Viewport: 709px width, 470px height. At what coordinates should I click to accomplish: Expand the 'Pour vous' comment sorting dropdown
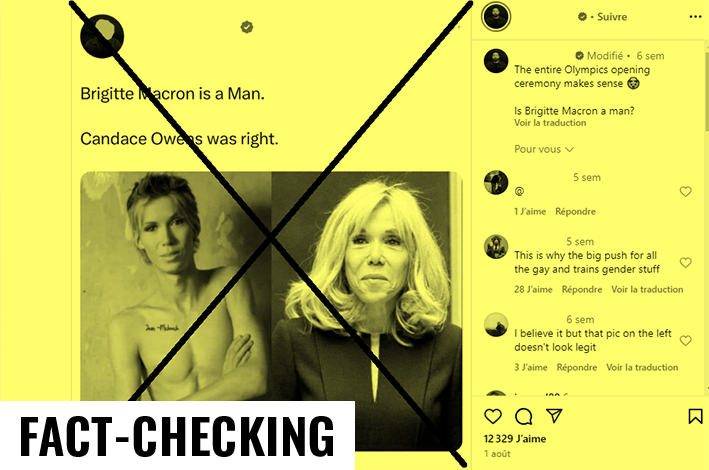point(544,149)
